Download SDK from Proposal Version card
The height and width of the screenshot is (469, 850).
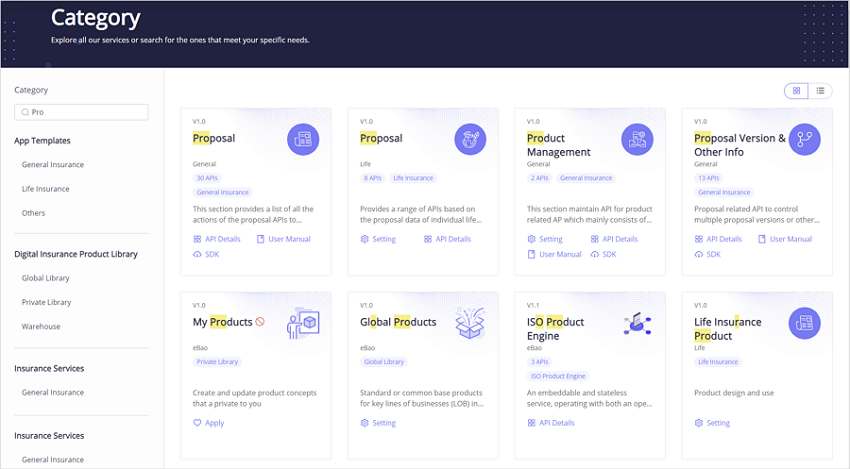click(707, 254)
